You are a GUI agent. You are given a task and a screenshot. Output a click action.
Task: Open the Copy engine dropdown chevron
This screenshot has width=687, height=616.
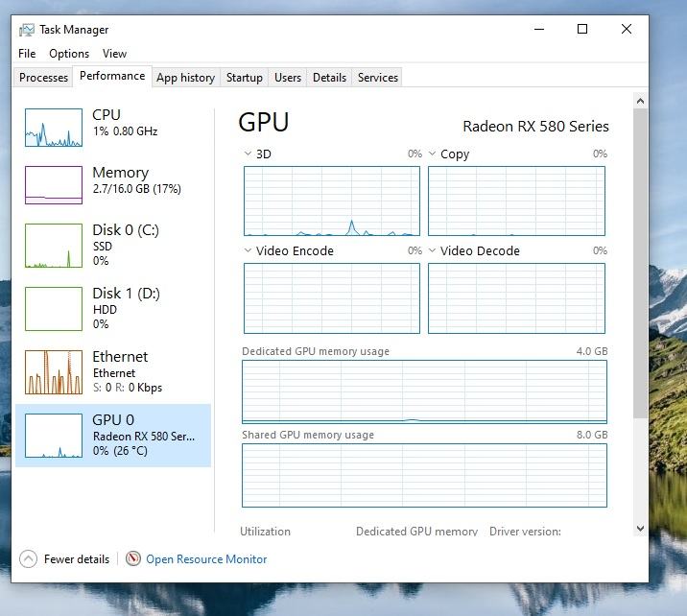pos(432,154)
